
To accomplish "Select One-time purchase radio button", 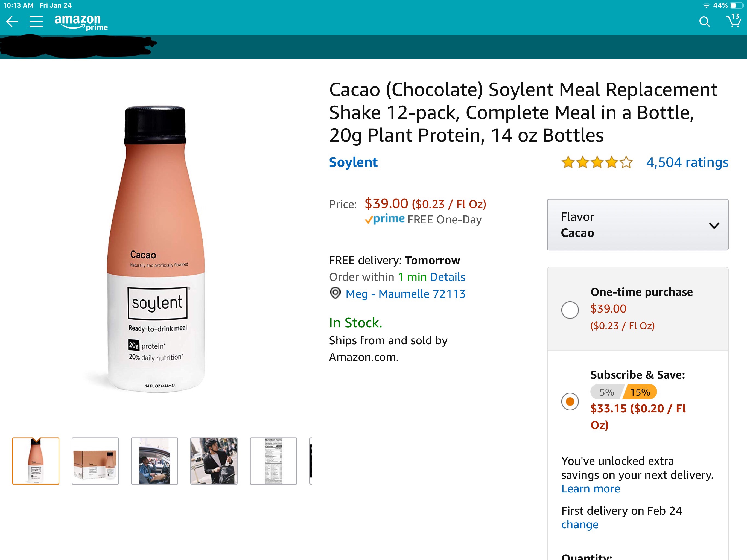I will [x=570, y=310].
